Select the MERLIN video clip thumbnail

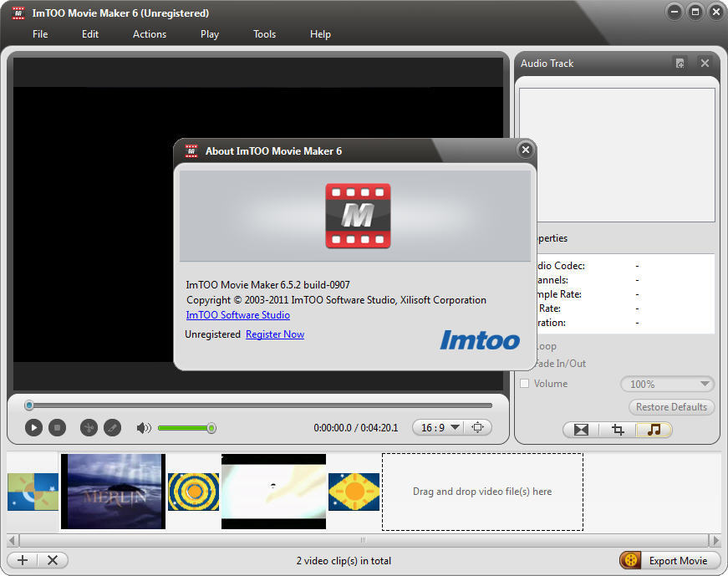point(113,492)
